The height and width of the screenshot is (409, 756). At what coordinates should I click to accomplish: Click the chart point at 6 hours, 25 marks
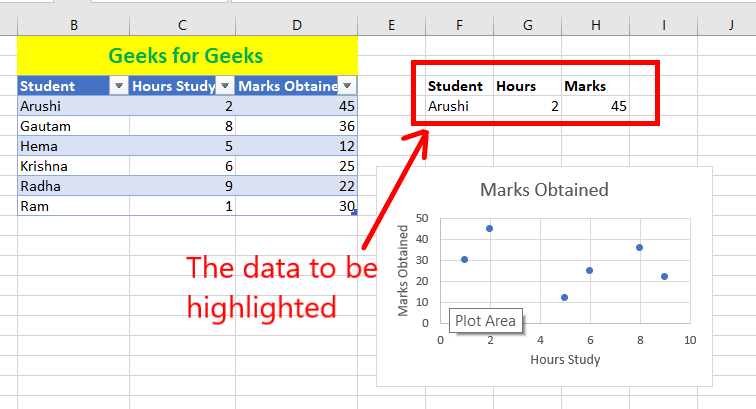(x=589, y=271)
